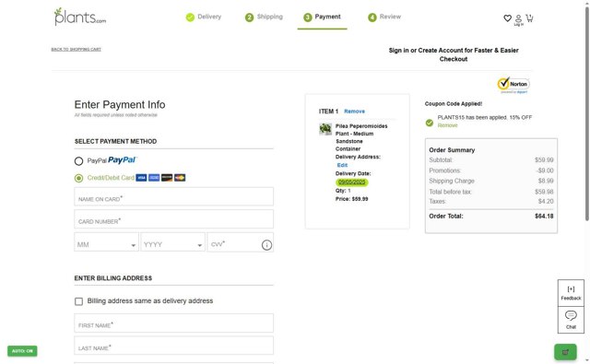
Task: Click the Taxes $4.20 value
Action: point(546,202)
